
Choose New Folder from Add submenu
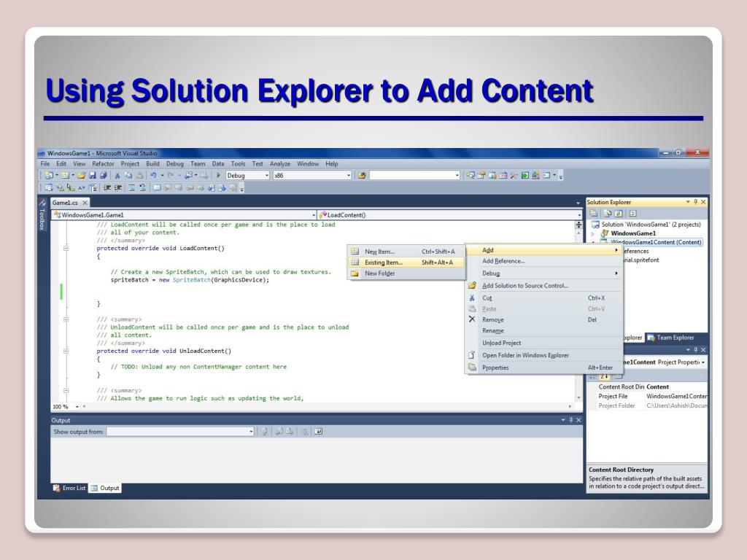pos(406,273)
